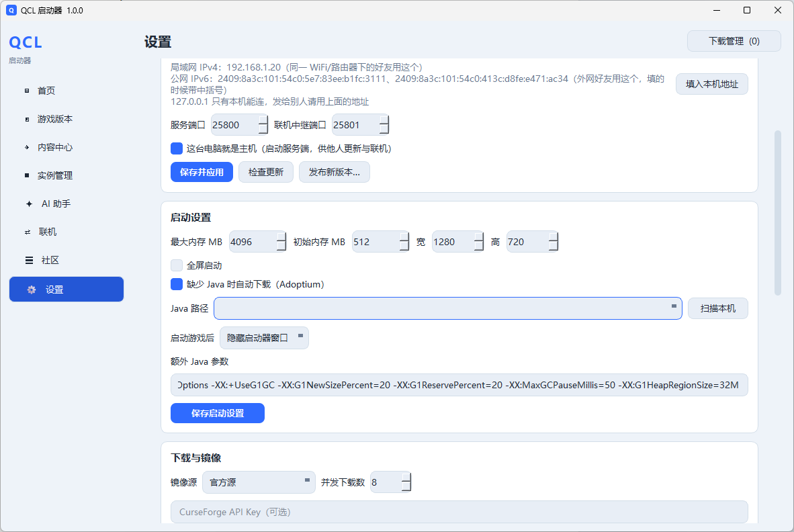Image resolution: width=794 pixels, height=532 pixels.
Task: Open the 隐藏启动器窗口 dropdown
Action: coord(264,338)
